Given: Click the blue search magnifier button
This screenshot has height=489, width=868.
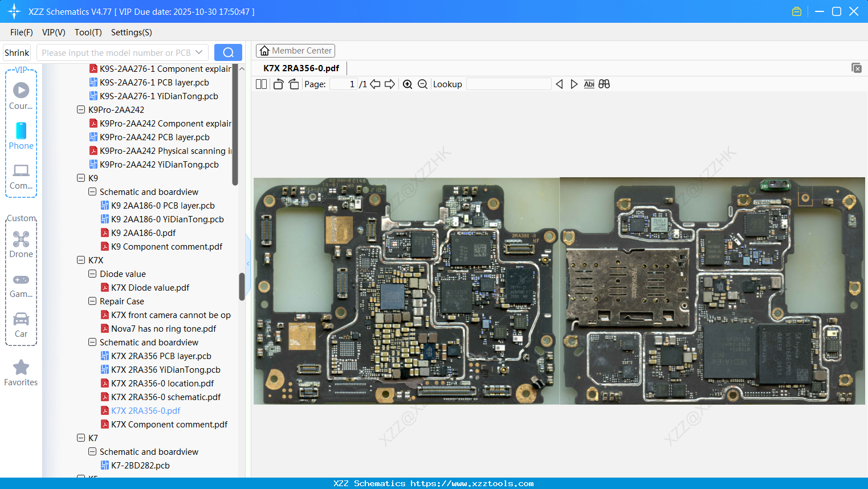Looking at the screenshot, I should click(x=228, y=52).
